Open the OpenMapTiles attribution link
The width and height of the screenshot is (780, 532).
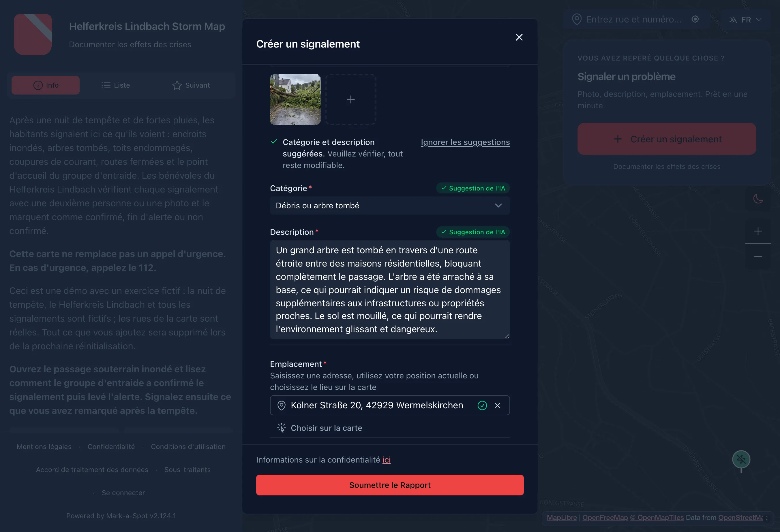coord(657,517)
